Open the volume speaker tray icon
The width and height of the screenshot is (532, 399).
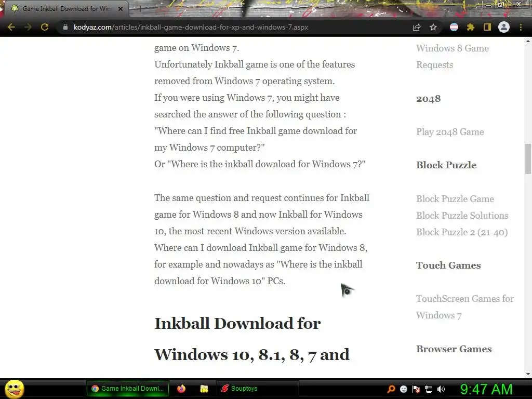[441, 389]
